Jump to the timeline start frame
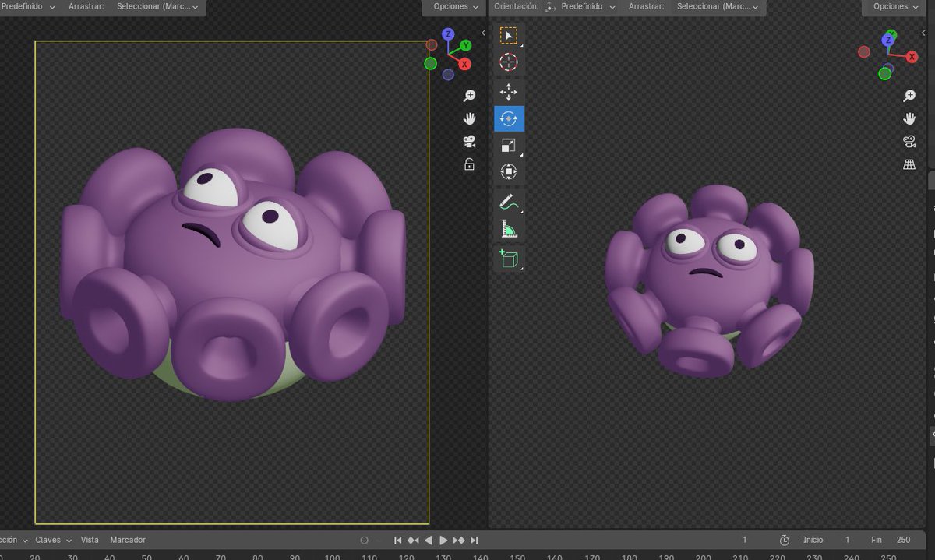 [x=398, y=541]
